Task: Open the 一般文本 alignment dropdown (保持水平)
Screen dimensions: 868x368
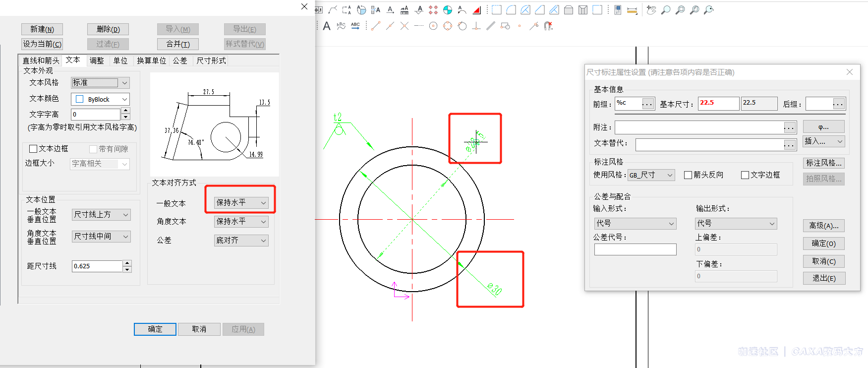Action: tap(241, 203)
